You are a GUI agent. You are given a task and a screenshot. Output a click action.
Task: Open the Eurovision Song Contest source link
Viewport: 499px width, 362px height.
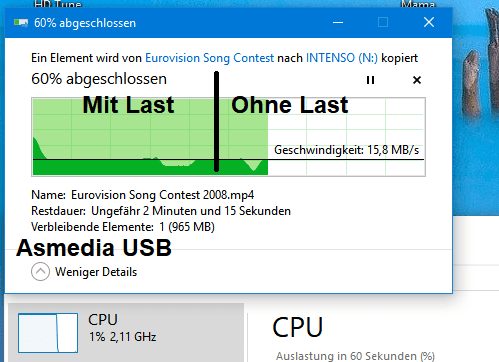tap(210, 58)
